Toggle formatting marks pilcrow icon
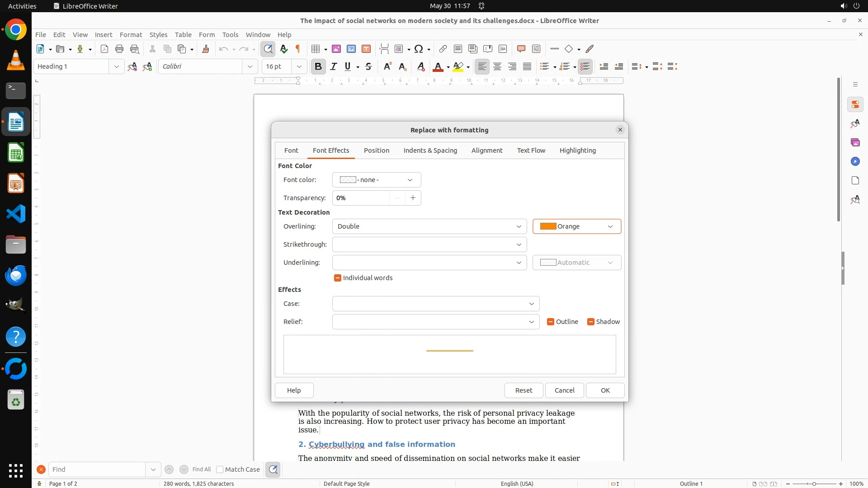 coord(298,49)
